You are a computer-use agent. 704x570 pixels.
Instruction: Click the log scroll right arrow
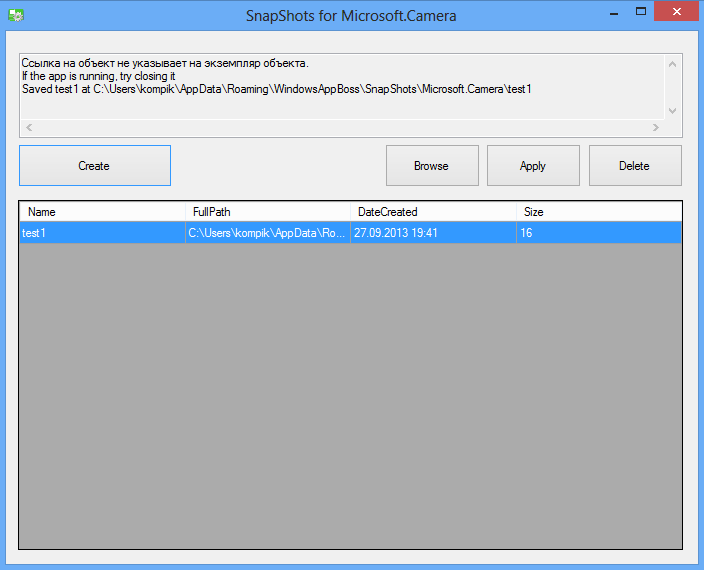(656, 127)
